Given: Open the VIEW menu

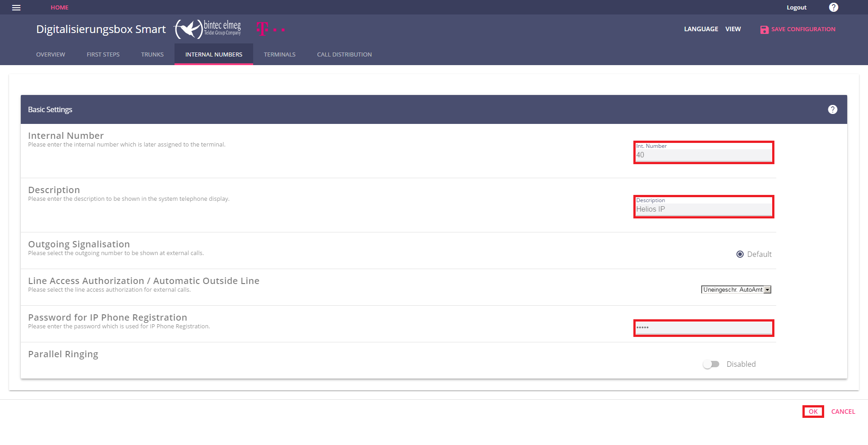Looking at the screenshot, I should click(733, 29).
